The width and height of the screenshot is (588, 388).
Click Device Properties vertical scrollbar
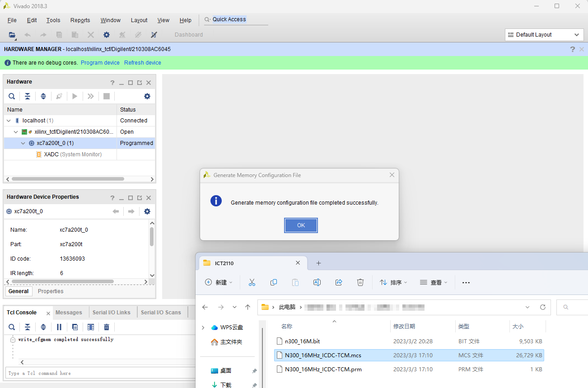tap(152, 237)
